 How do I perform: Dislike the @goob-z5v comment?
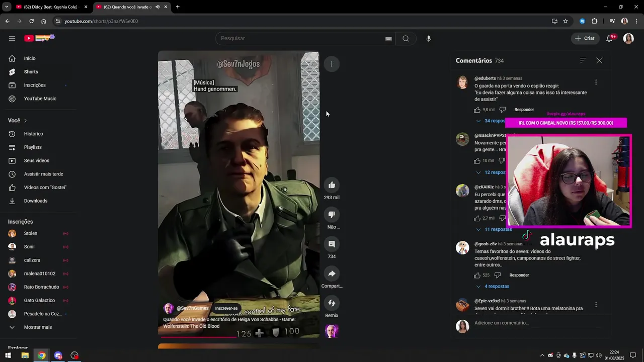tap(497, 275)
